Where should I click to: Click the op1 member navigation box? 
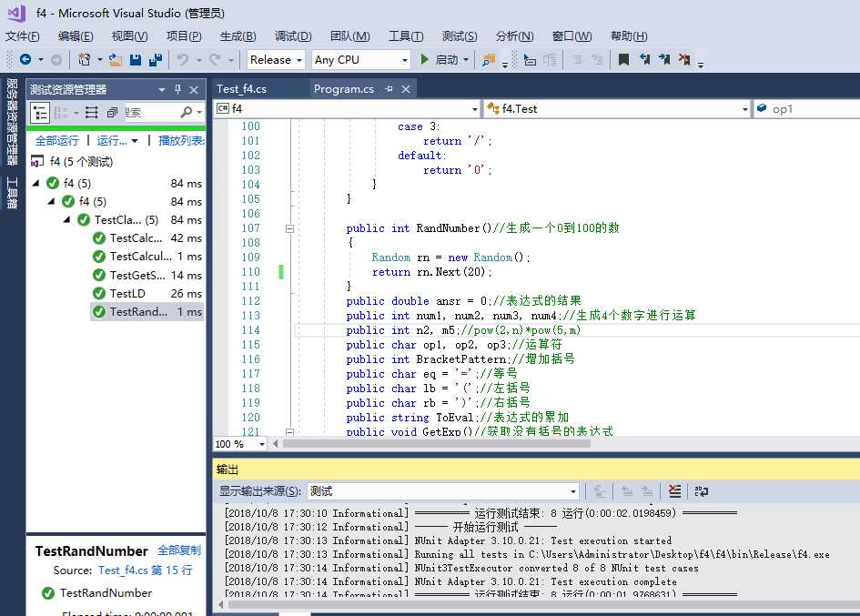tap(807, 108)
